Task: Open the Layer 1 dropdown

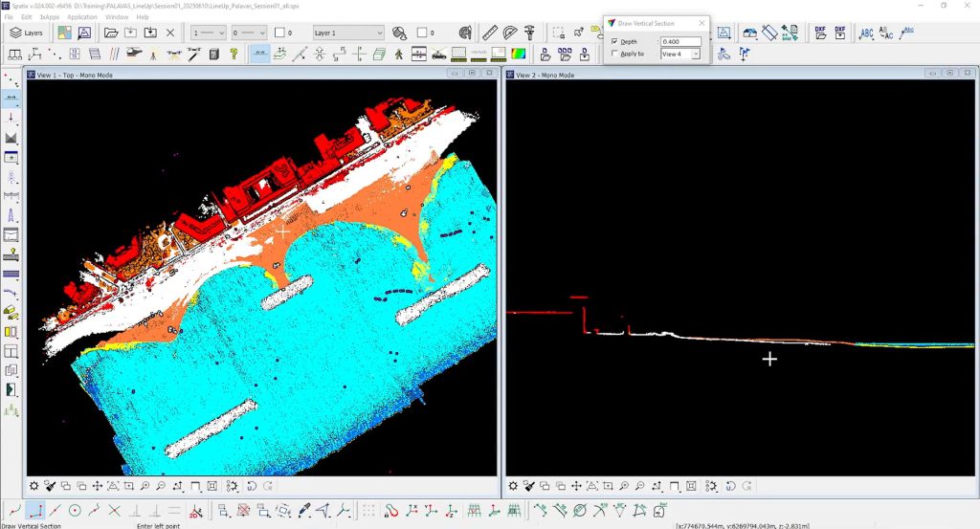Action: [x=348, y=33]
